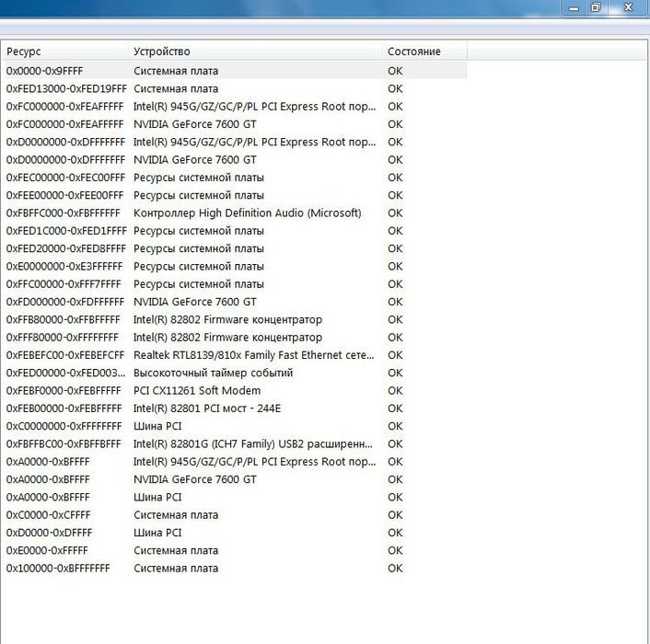
Task: Click Контроллер High Definition Audio (Microsoft)
Action: (247, 213)
